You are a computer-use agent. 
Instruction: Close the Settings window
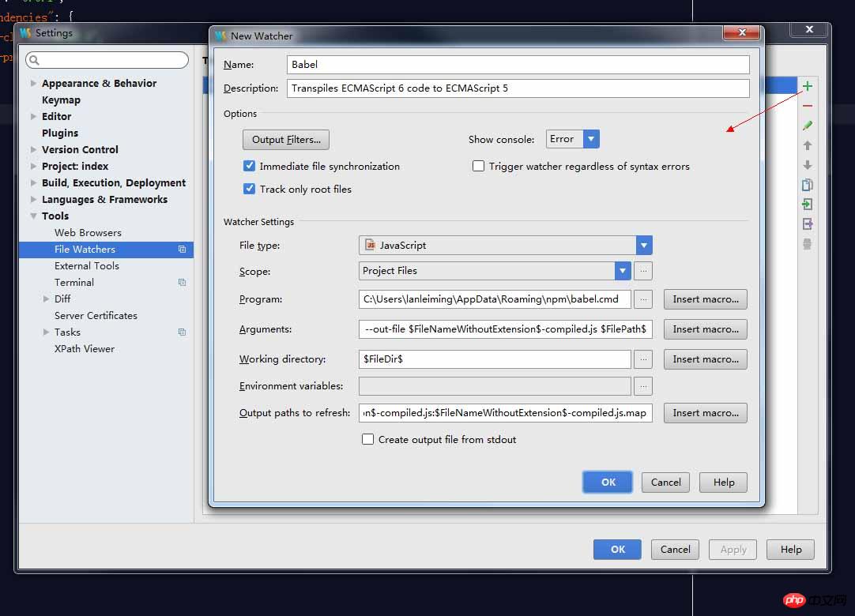coord(810,29)
